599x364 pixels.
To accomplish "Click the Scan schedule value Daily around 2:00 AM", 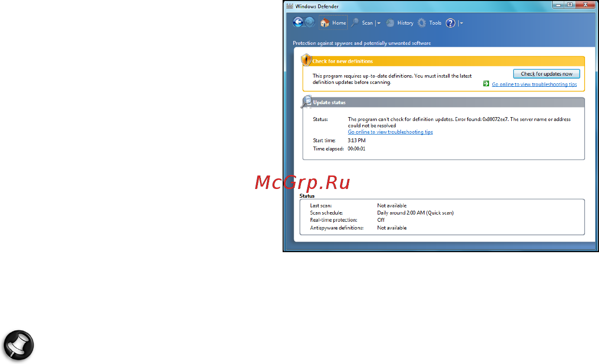I will [x=415, y=213].
